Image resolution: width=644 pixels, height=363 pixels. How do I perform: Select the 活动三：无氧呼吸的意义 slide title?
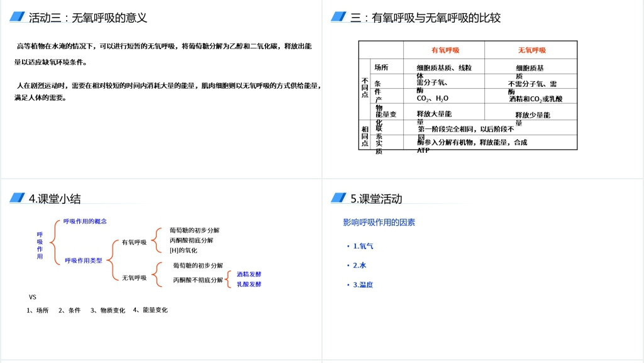(88, 18)
